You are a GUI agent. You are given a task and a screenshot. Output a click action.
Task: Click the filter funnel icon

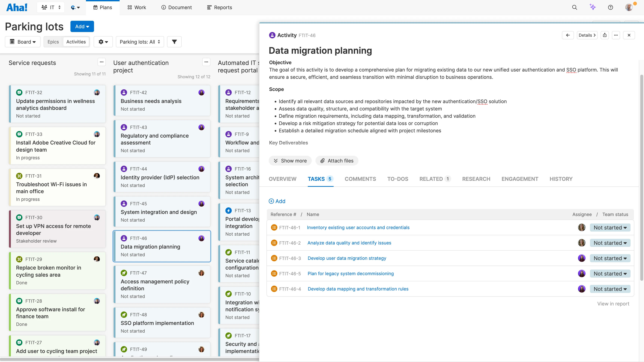pos(174,42)
